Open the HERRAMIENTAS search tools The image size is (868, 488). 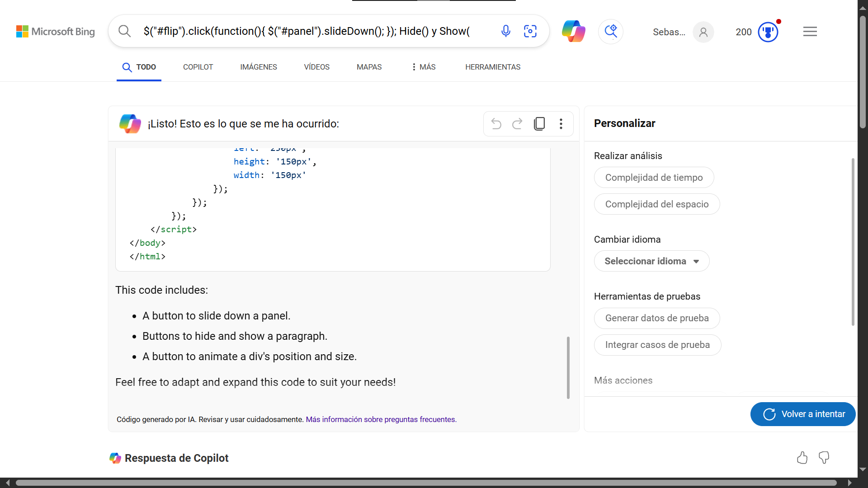tap(493, 67)
